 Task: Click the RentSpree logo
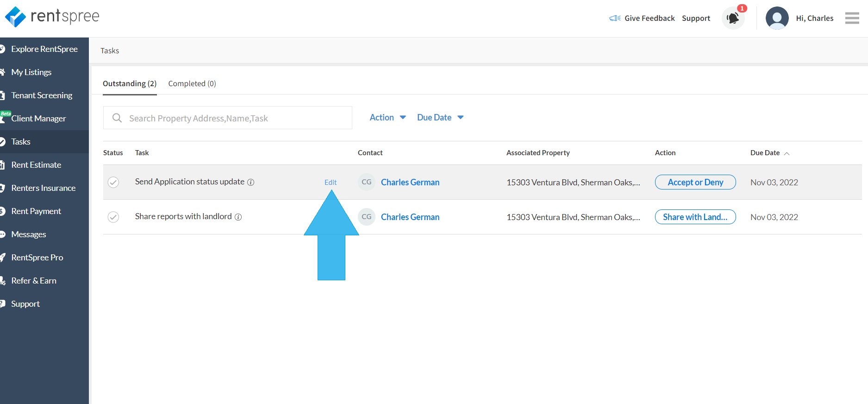pyautogui.click(x=52, y=17)
